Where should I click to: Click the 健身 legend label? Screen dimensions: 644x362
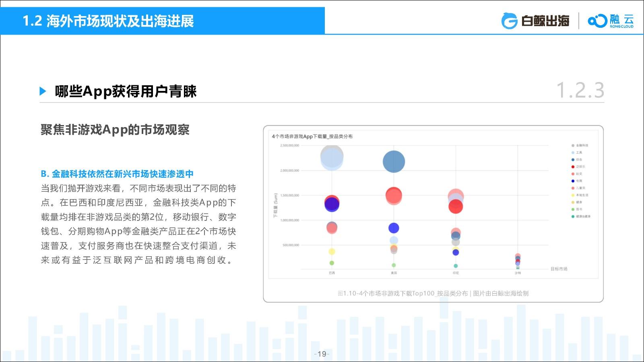[579, 202]
